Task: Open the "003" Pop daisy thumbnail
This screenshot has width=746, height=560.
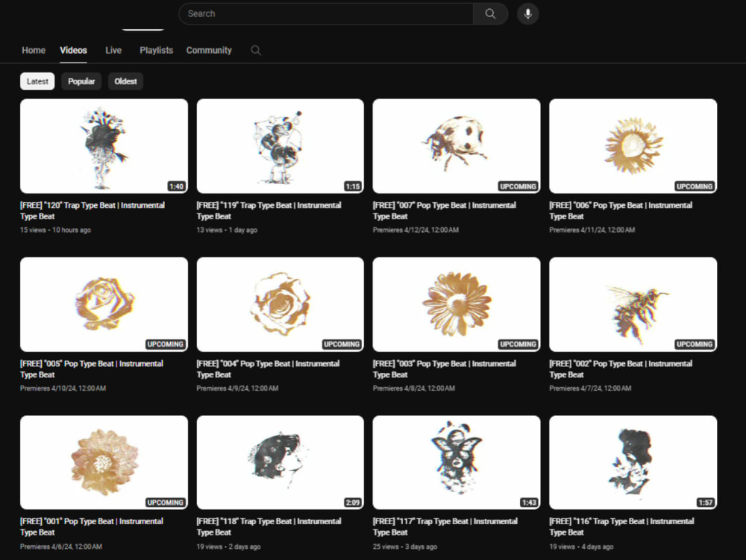Action: [457, 304]
